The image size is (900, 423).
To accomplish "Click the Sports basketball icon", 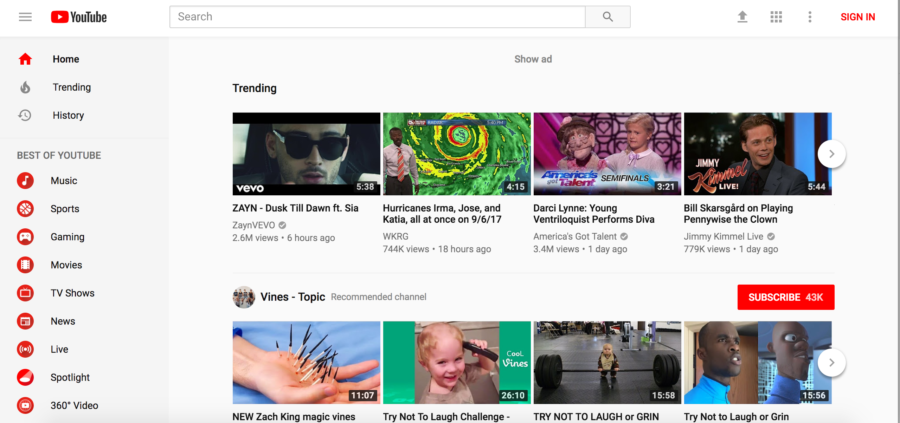I will click(x=25, y=209).
